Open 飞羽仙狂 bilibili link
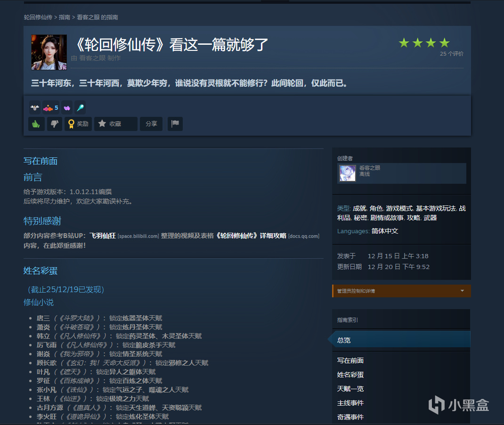Viewport: 504px width, 425px height. (x=103, y=236)
